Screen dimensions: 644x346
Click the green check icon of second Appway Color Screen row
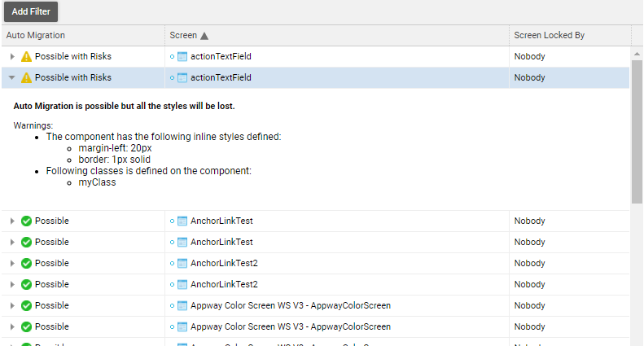[x=26, y=326]
